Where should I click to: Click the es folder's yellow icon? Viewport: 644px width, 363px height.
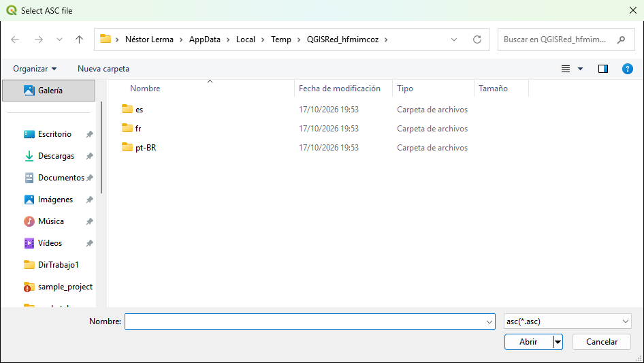click(x=127, y=108)
